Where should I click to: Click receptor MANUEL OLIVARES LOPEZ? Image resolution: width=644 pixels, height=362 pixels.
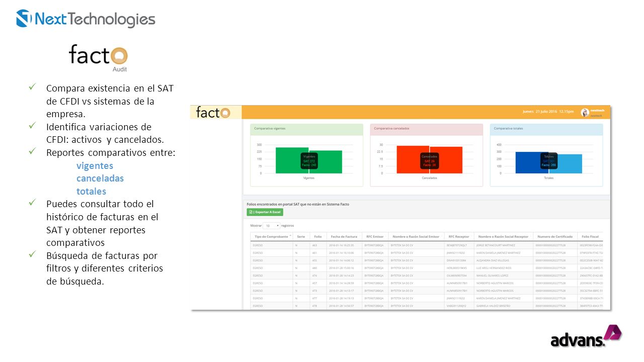tap(493, 275)
